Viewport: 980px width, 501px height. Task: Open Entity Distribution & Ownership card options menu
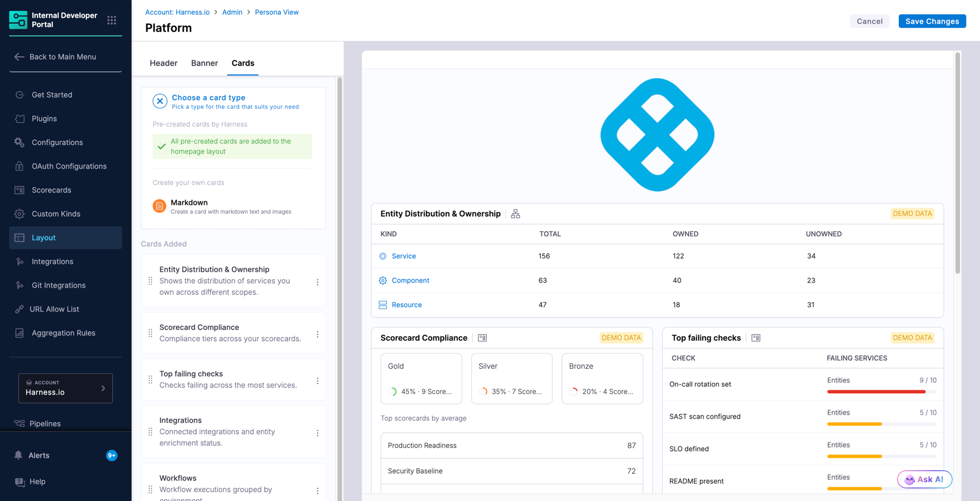(x=318, y=282)
